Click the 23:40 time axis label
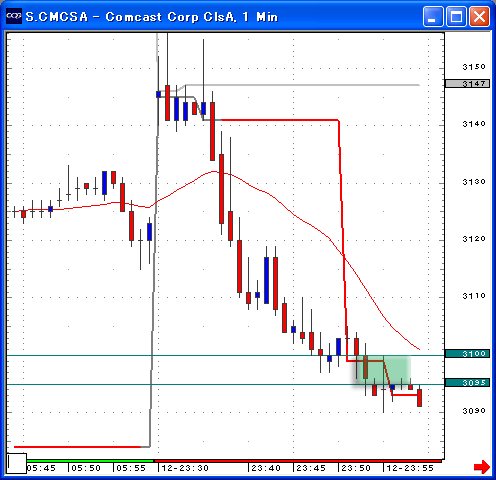The width and height of the screenshot is (496, 480). coord(266,468)
